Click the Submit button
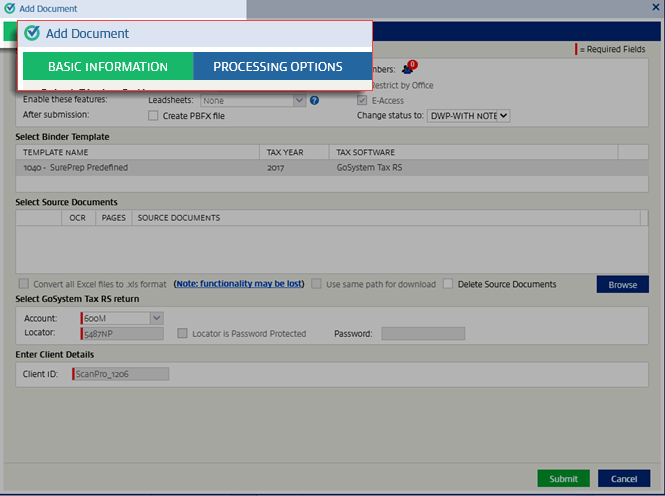 coord(563,478)
